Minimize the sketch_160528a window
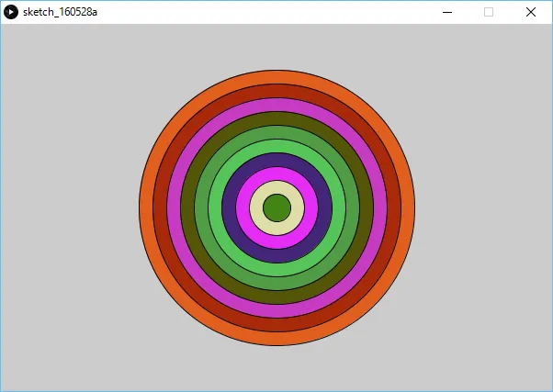The width and height of the screenshot is (553, 392). click(x=447, y=12)
